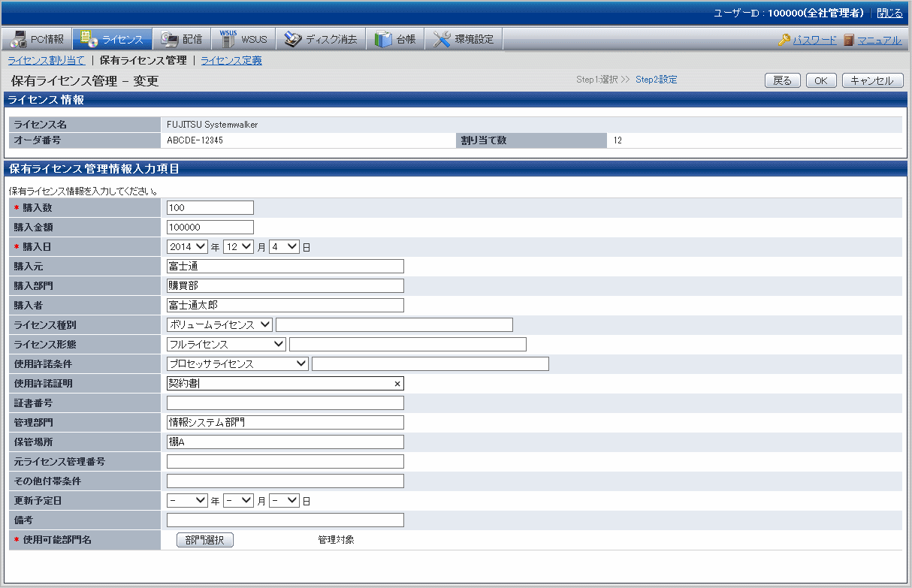Go to the ディスク消去 tab
The width and height of the screenshot is (912, 588).
point(321,39)
